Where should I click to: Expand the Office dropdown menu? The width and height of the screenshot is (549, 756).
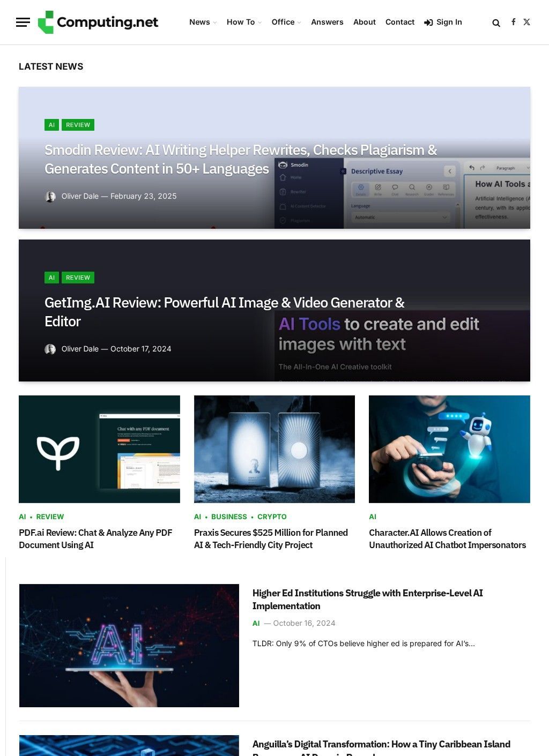pos(286,22)
